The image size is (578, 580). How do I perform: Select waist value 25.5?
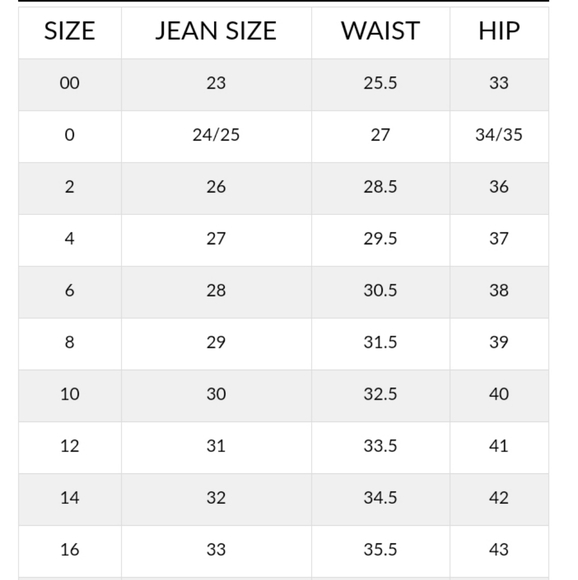tap(380, 82)
